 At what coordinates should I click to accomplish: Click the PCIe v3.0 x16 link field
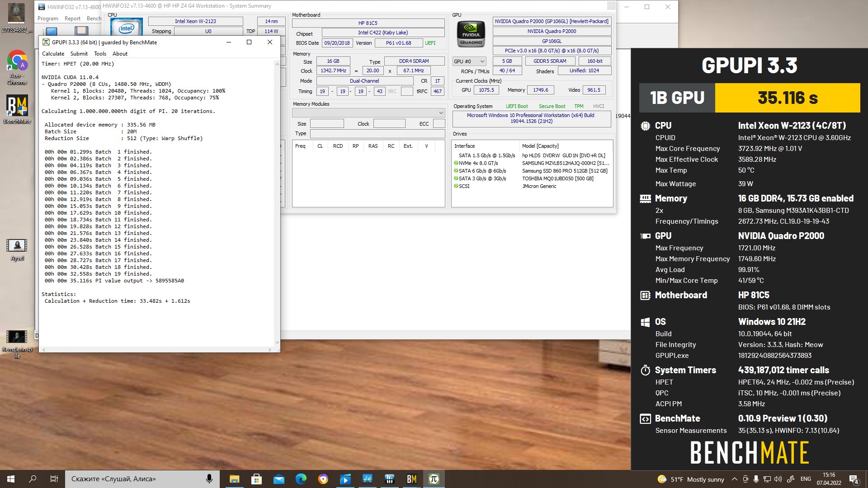click(x=552, y=51)
